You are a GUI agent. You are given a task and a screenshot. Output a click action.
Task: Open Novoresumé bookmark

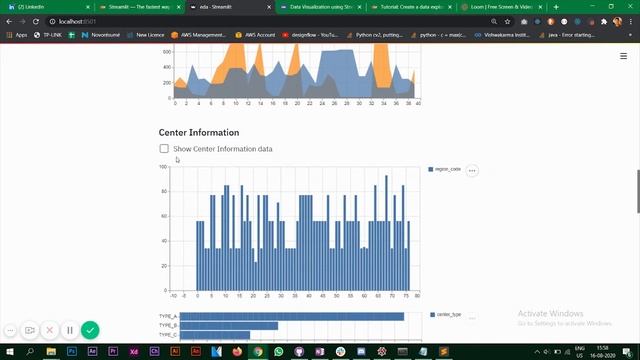[x=101, y=35]
